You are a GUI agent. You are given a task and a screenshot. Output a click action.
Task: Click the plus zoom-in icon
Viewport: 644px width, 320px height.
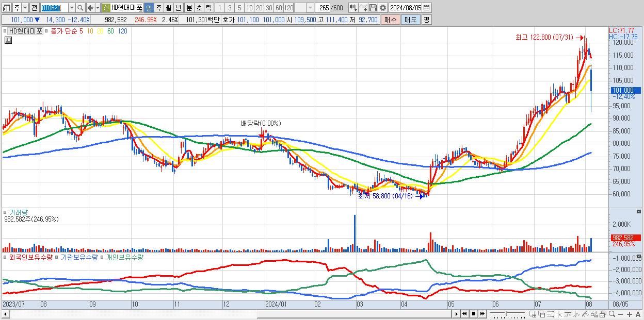tap(629, 314)
